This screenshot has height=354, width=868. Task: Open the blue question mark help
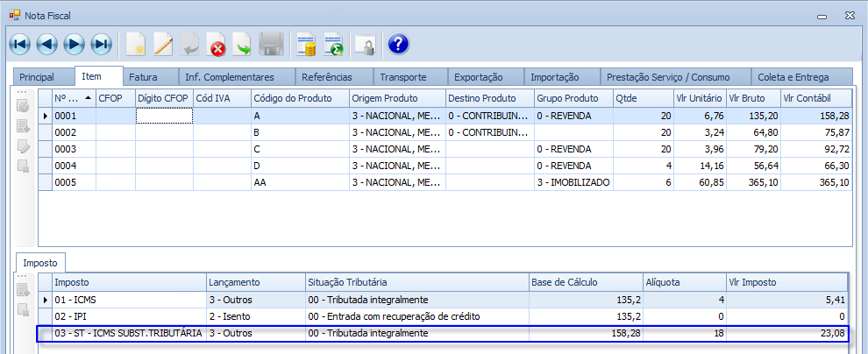(398, 44)
